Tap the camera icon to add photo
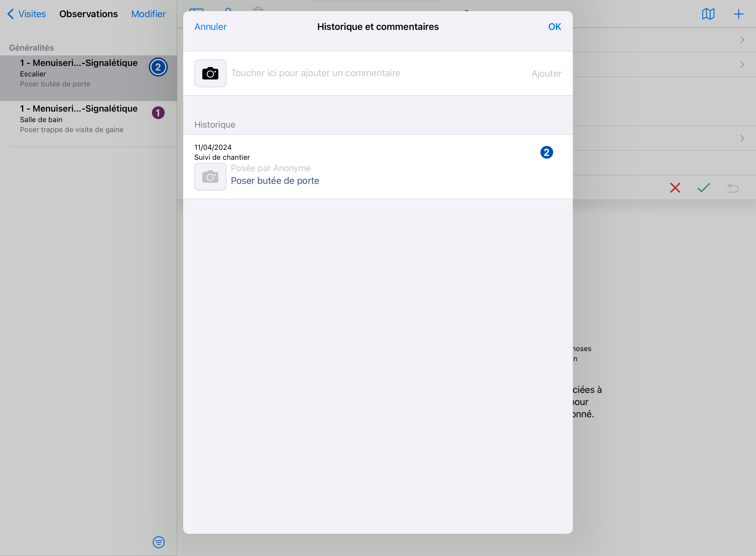 [210, 73]
